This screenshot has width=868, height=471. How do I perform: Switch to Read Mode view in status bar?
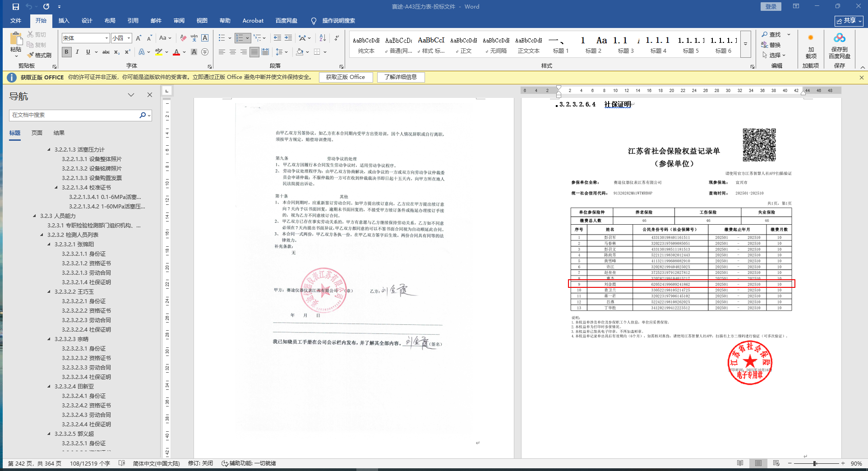pos(740,463)
